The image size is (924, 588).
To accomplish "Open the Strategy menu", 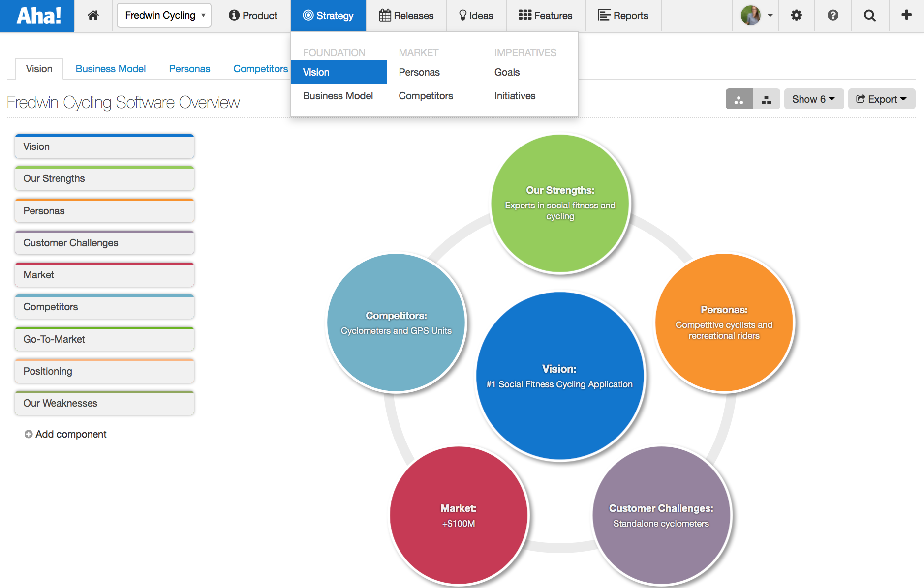I will click(328, 15).
